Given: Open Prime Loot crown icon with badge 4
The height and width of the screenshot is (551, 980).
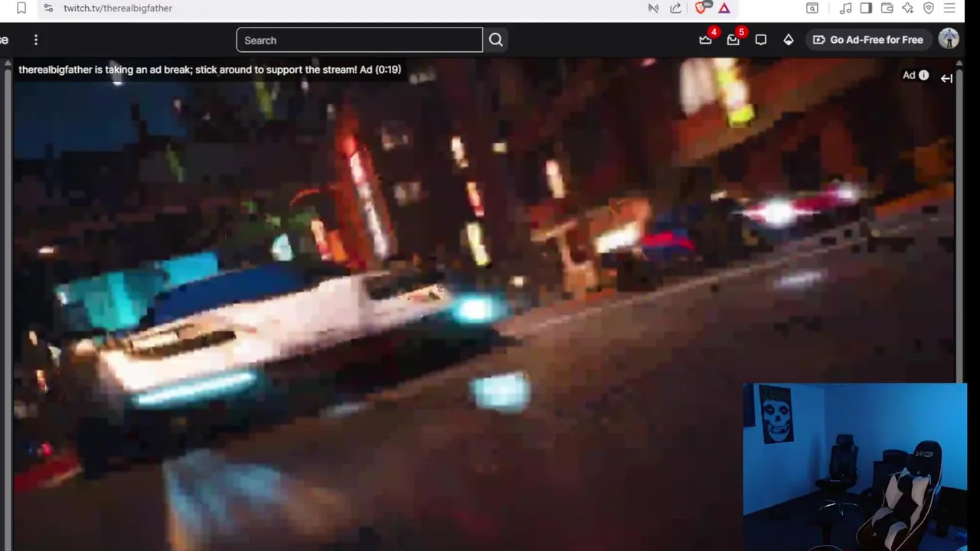Looking at the screenshot, I should click(x=706, y=40).
